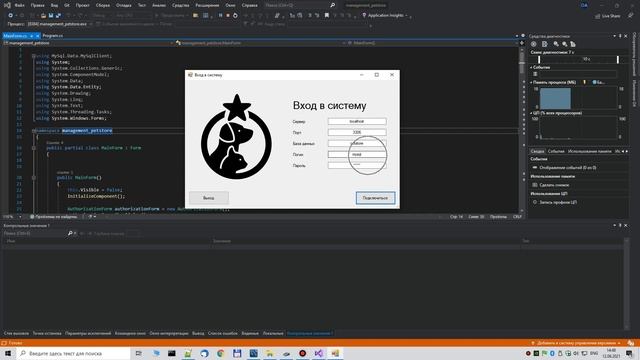Screen dimensions: 640x360
Task: Open the Локальные bottom tab
Action: click(273, 333)
